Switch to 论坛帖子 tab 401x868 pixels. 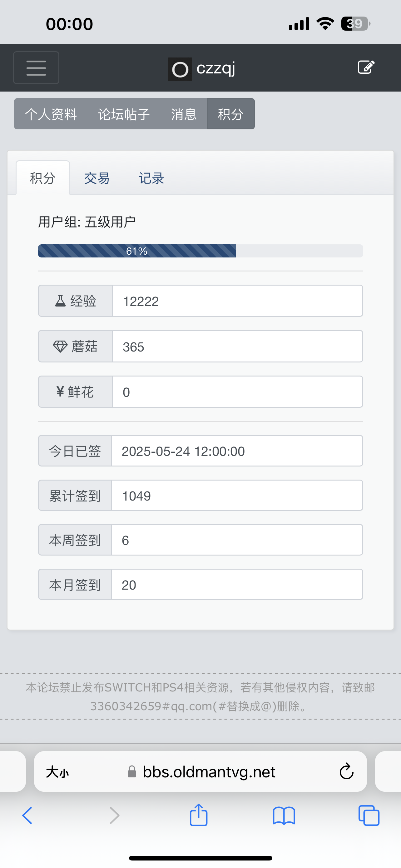point(124,114)
